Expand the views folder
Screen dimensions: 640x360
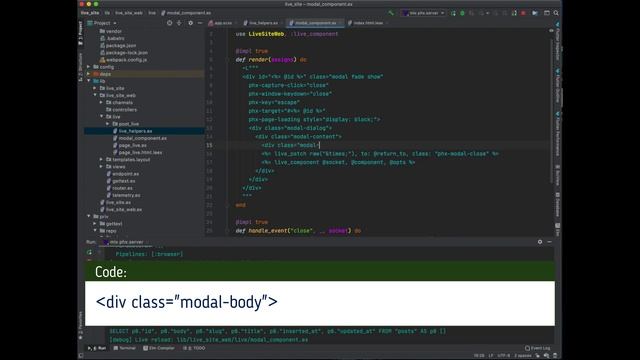pos(101,167)
